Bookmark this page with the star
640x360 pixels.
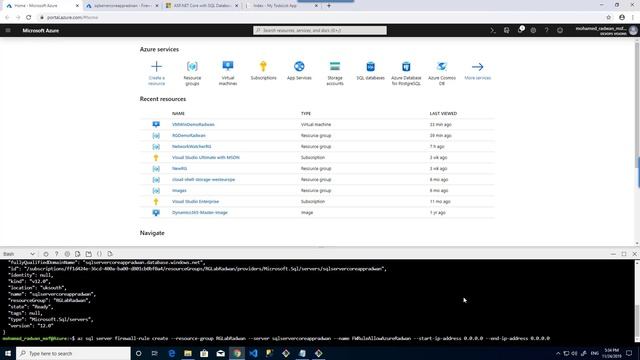click(609, 18)
